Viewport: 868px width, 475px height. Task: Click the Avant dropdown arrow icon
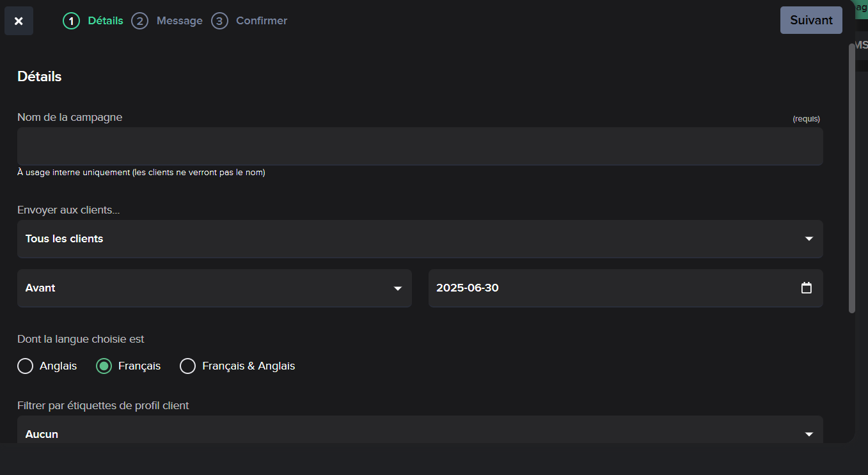click(x=398, y=288)
